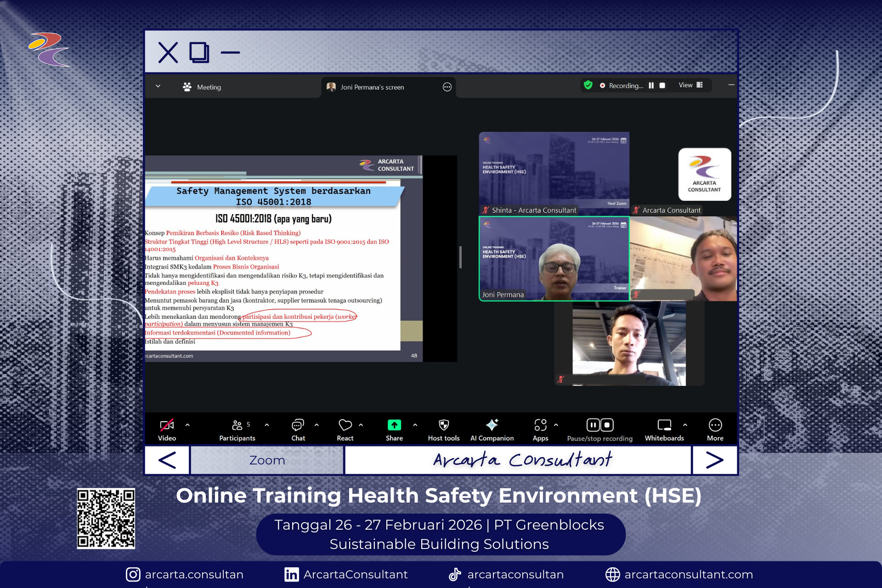
Task: Toggle the Video camera on
Action: click(x=167, y=425)
